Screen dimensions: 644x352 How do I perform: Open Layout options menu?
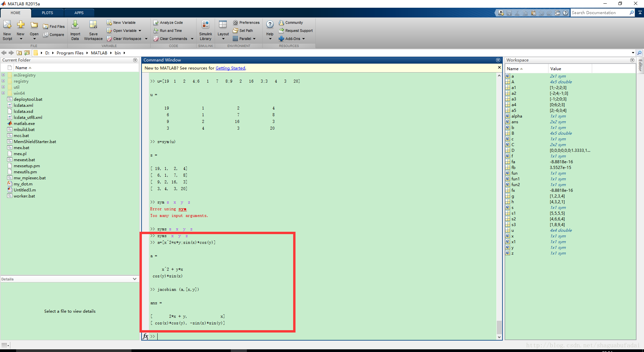pos(223,30)
